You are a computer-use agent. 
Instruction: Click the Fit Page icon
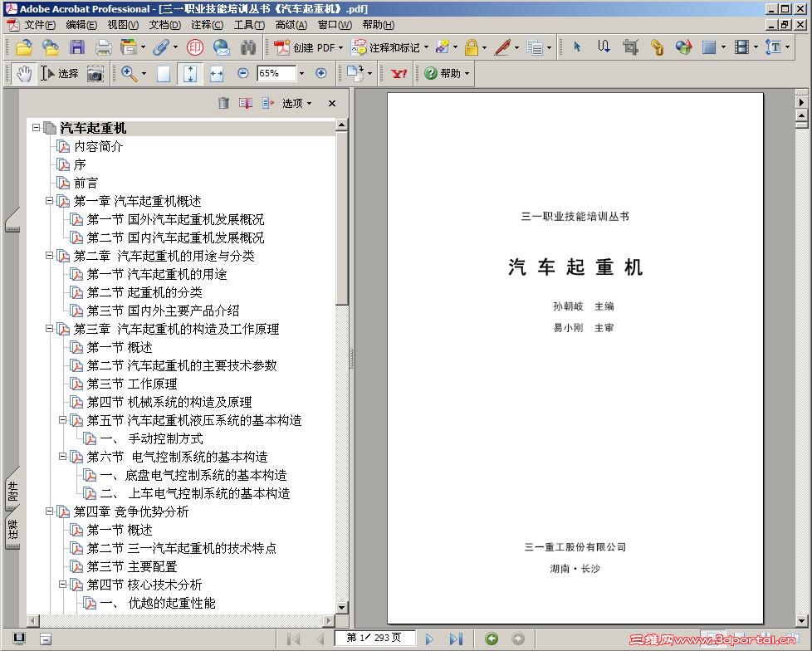click(x=190, y=74)
